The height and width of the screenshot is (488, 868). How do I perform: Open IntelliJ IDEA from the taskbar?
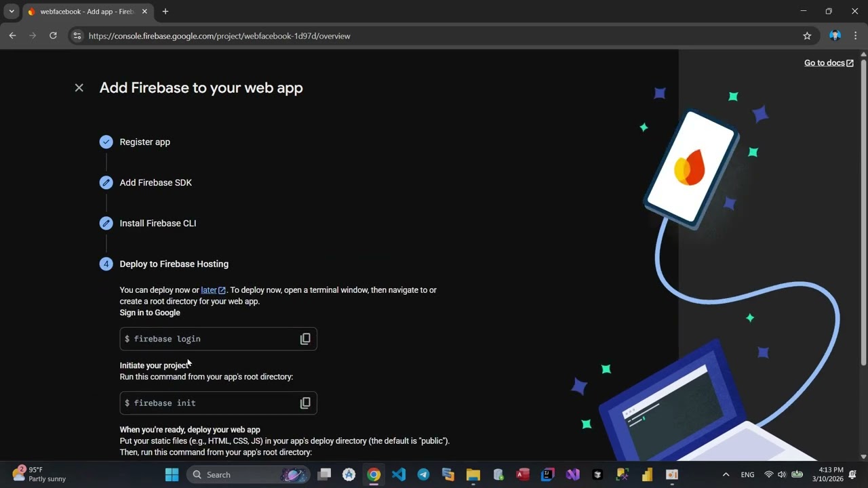pyautogui.click(x=548, y=474)
